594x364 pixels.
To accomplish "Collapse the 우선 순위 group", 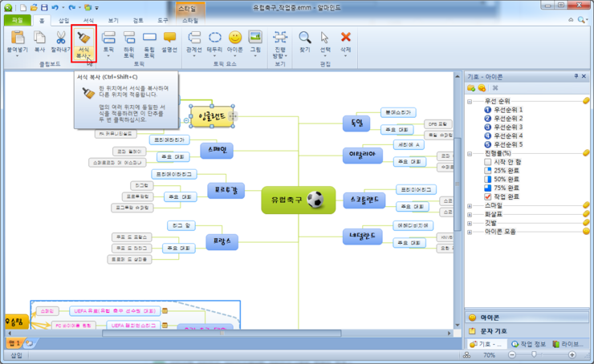I will point(470,100).
